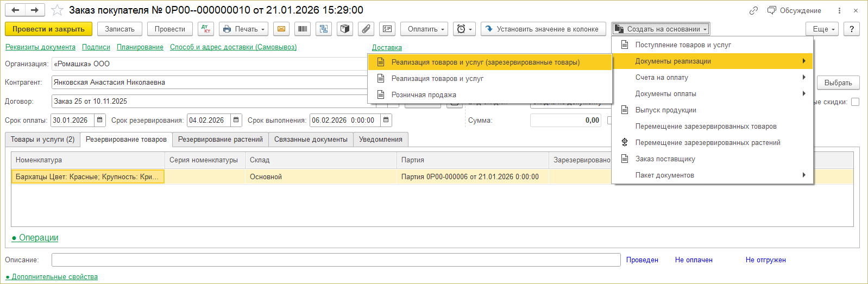
Task: Switch to Товары и услуги (2) tab
Action: tap(42, 140)
